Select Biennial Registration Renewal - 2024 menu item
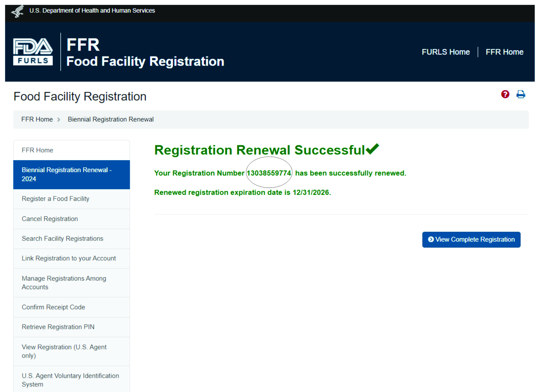Screen dimensions: 540x392 click(71, 175)
